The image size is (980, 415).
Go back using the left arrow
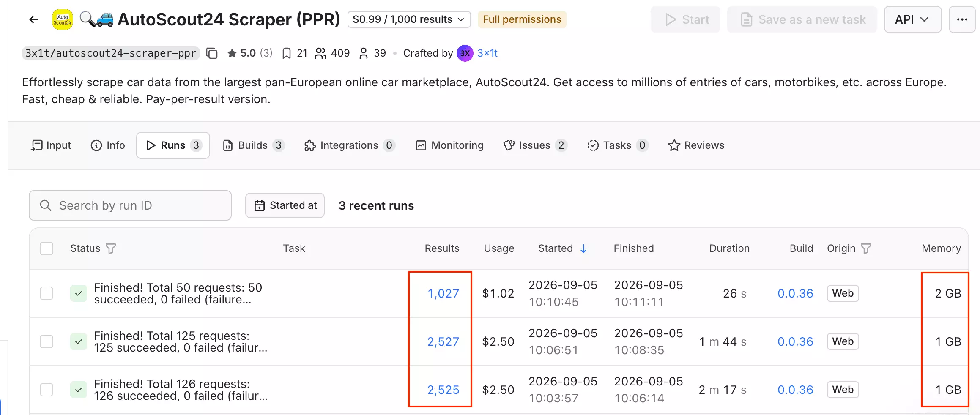(34, 19)
